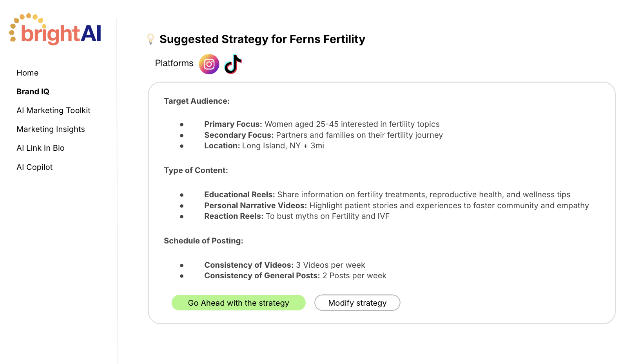
Task: Click the Educational Reels bullet text
Action: pos(387,195)
